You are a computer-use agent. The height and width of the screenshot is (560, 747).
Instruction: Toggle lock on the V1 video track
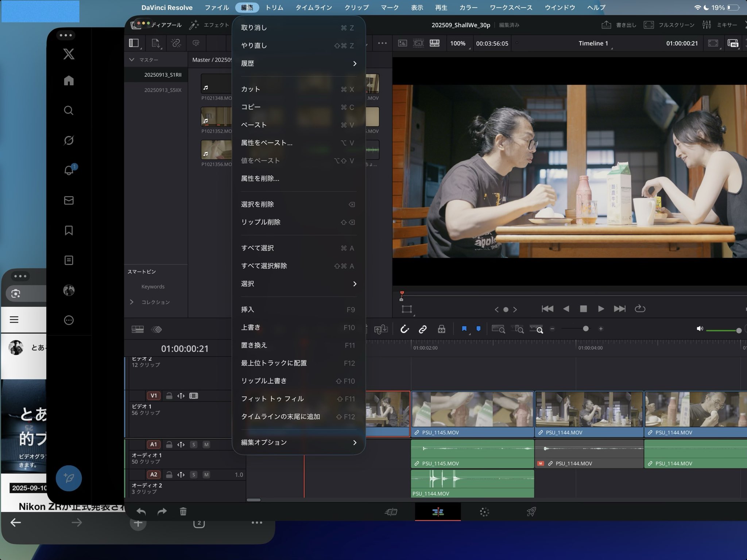tap(169, 396)
